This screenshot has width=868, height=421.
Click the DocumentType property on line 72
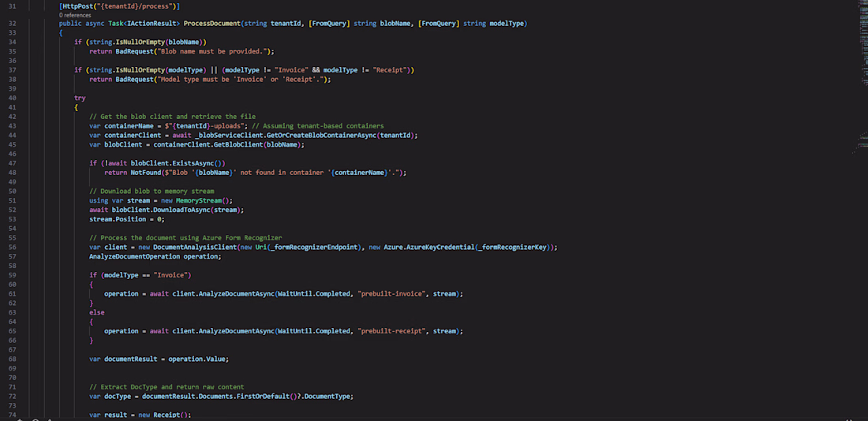(x=327, y=396)
